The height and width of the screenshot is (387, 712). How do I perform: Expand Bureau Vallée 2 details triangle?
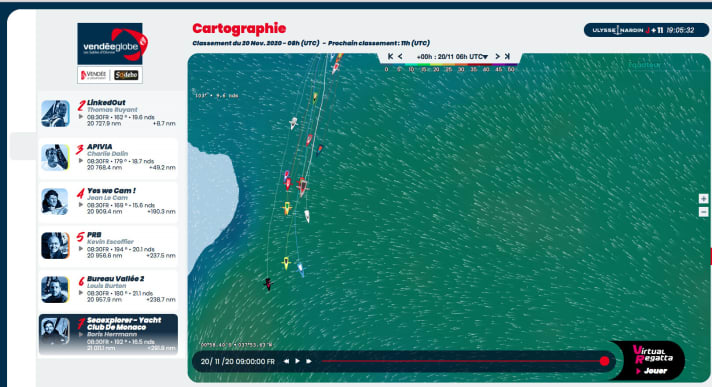pos(81,293)
